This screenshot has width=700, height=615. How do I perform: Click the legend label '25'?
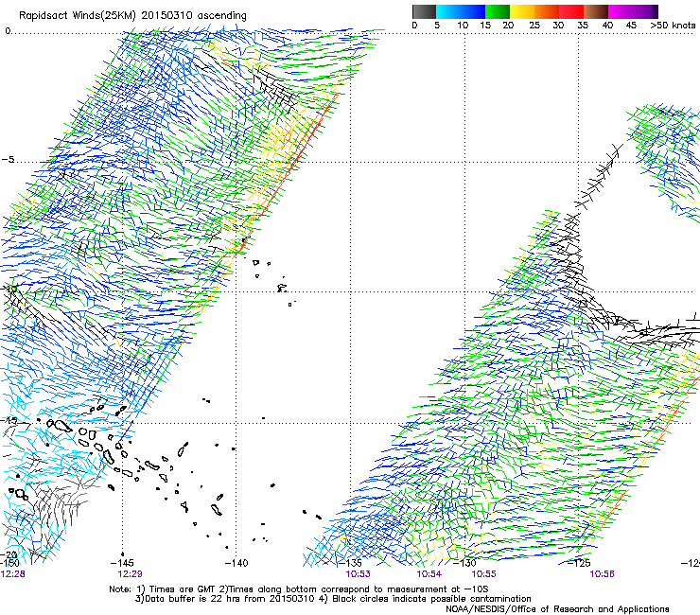click(x=534, y=25)
